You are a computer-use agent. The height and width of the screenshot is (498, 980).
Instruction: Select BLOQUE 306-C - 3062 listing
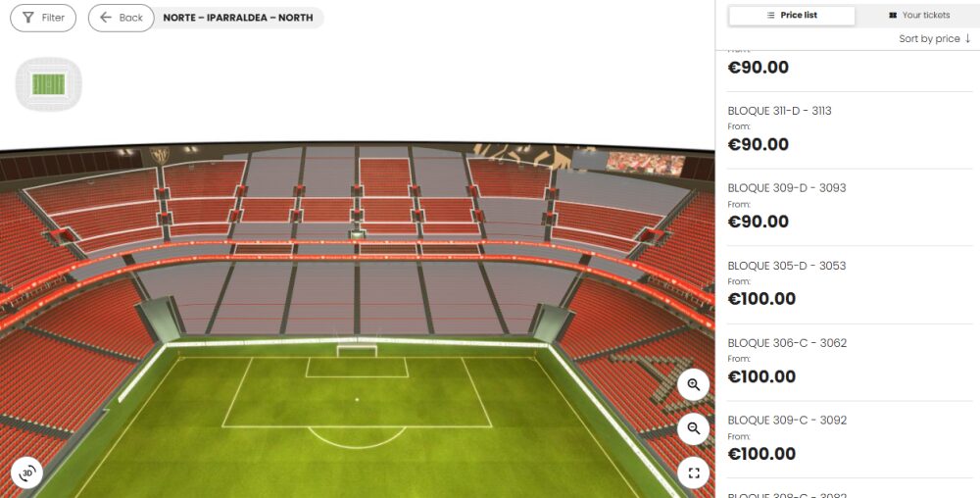850,363
